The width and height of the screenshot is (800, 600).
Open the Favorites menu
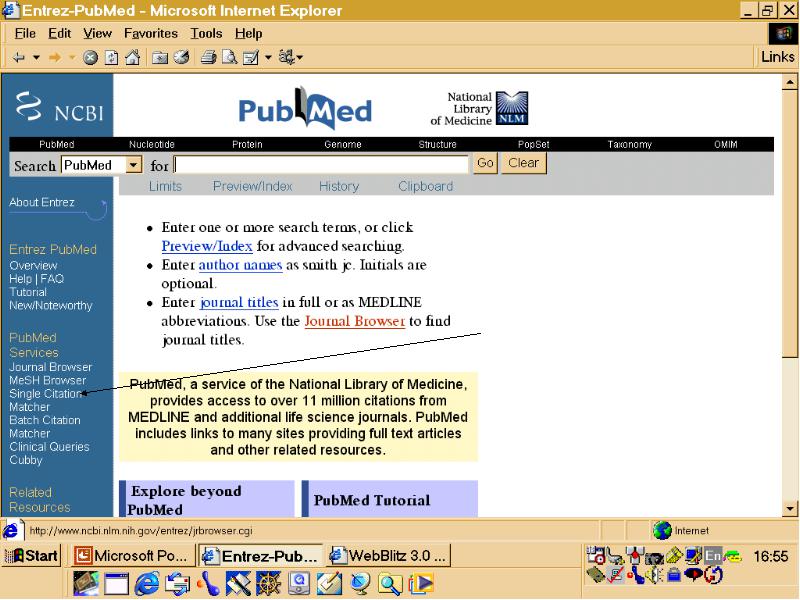[151, 34]
